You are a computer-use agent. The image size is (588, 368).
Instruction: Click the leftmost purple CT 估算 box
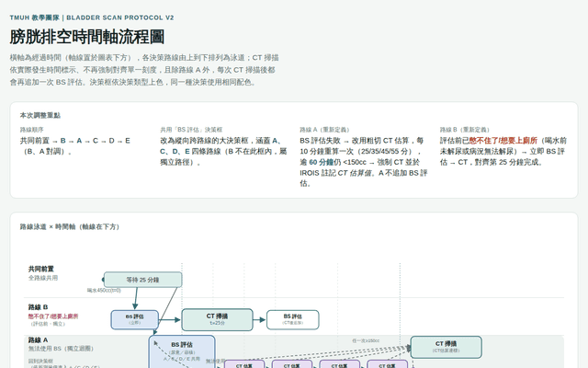click(x=244, y=364)
